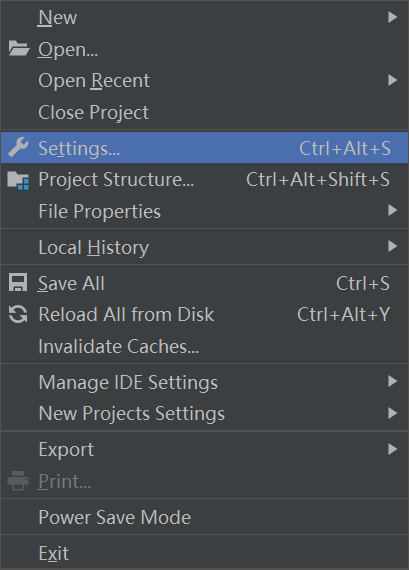The height and width of the screenshot is (570, 409).
Task: Select Exit to quit the IDE
Action: (204, 553)
